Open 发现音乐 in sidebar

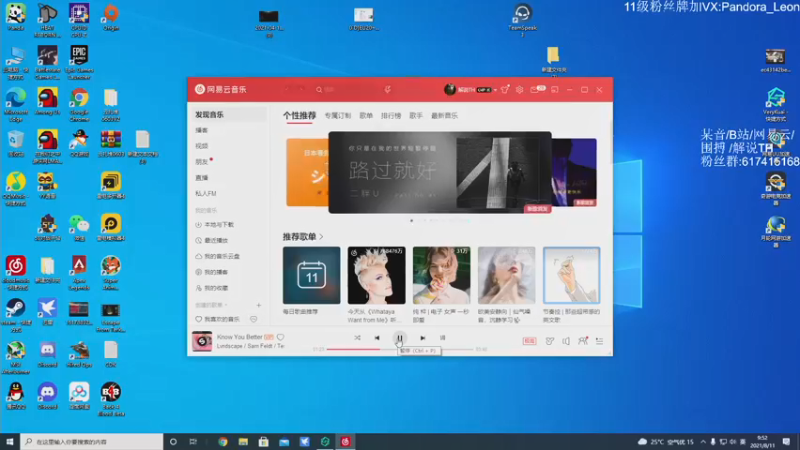pyautogui.click(x=227, y=115)
